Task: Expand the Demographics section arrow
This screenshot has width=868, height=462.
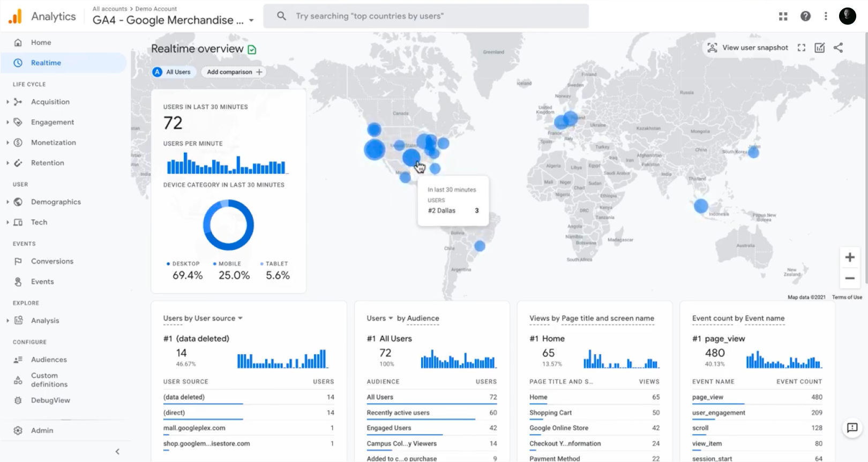Action: [x=8, y=202]
